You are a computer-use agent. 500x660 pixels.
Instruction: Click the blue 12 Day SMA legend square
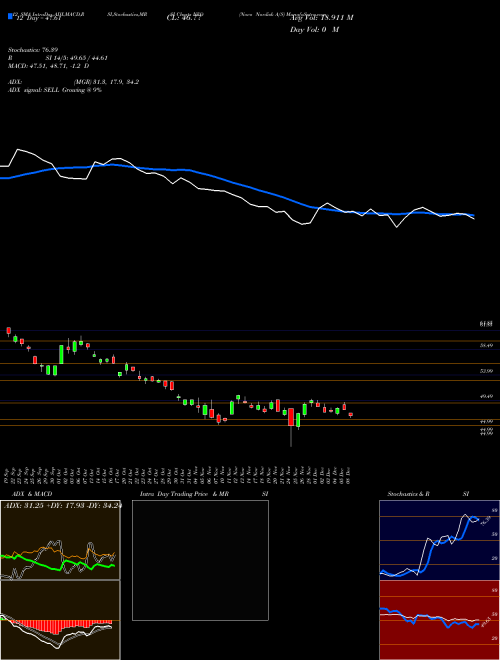point(10,17)
